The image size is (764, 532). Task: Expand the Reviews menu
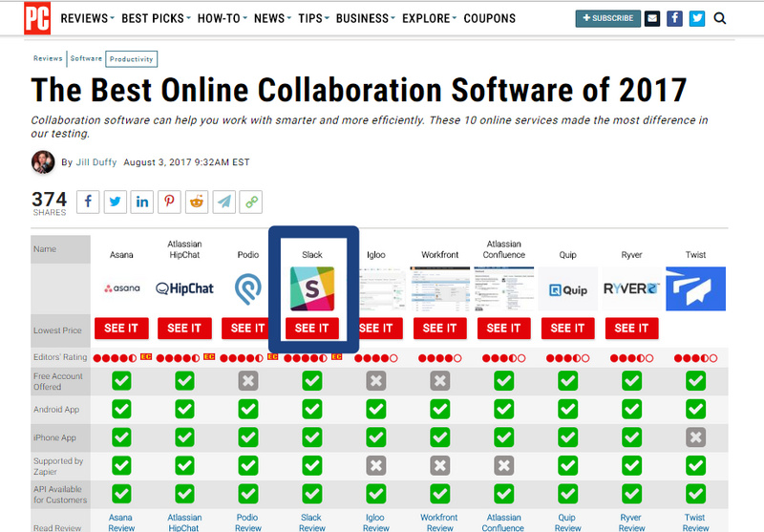click(x=87, y=18)
